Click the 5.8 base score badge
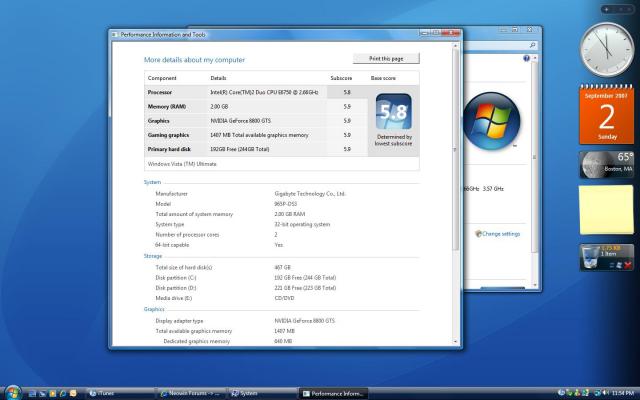This screenshot has height=400, width=640. pyautogui.click(x=393, y=111)
